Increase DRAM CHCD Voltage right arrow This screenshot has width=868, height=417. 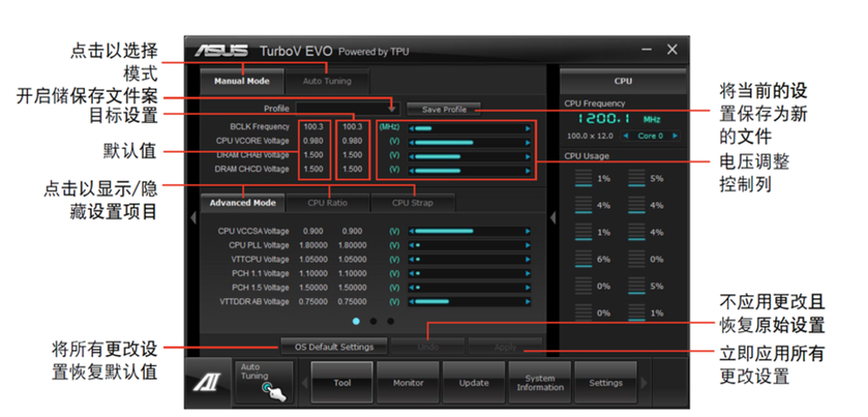coord(528,170)
